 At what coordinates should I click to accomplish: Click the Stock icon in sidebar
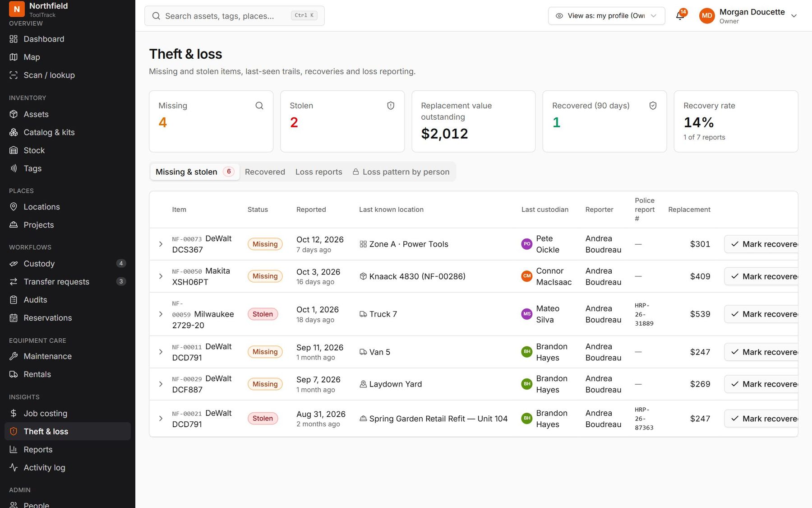(14, 150)
